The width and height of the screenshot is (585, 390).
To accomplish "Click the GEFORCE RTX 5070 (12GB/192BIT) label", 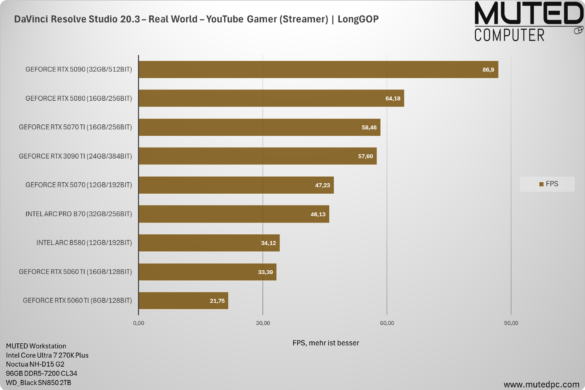I will [79, 185].
